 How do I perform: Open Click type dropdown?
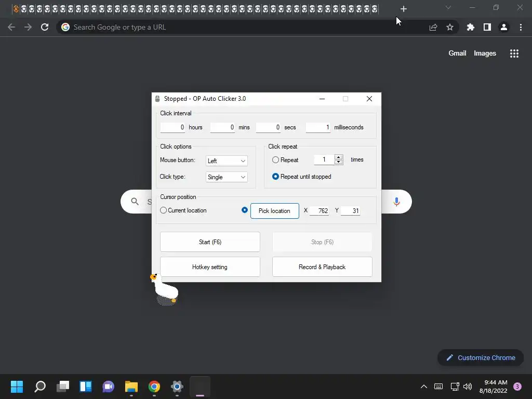pos(227,177)
